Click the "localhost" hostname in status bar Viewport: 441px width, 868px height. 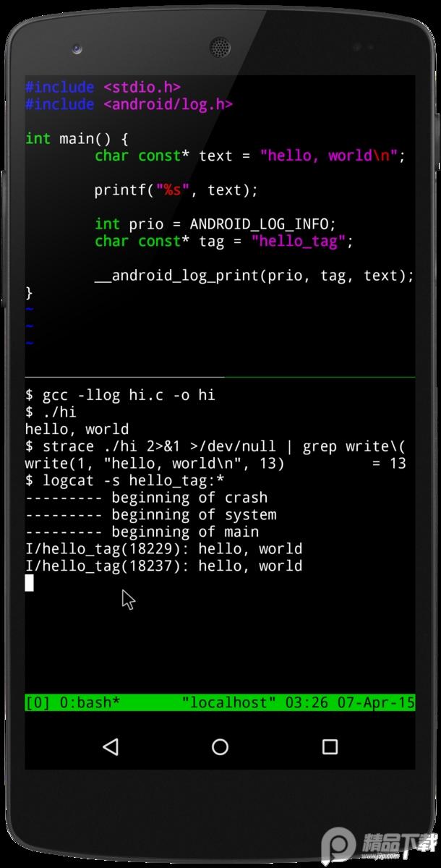(x=229, y=702)
